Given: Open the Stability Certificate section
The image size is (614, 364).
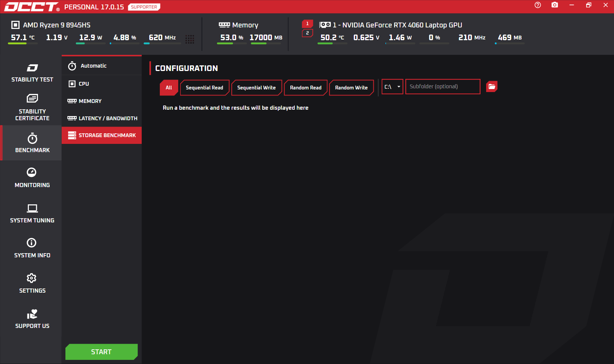Looking at the screenshot, I should click(x=32, y=108).
